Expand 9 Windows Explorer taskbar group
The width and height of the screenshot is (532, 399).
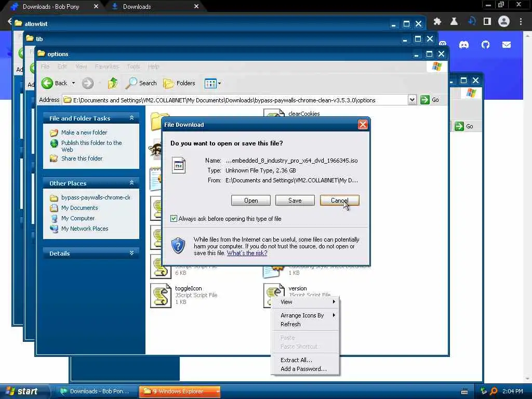pyautogui.click(x=180, y=391)
